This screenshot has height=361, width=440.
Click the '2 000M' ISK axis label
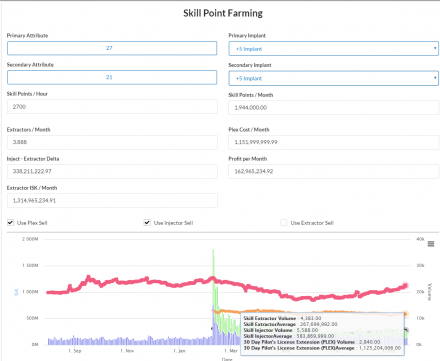[x=30, y=239]
